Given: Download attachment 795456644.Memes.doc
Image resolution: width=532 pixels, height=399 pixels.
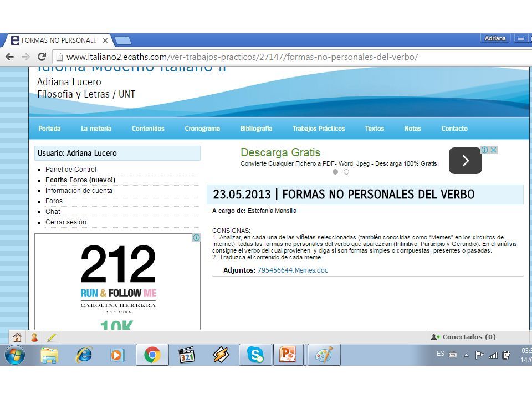Looking at the screenshot, I should point(293,270).
